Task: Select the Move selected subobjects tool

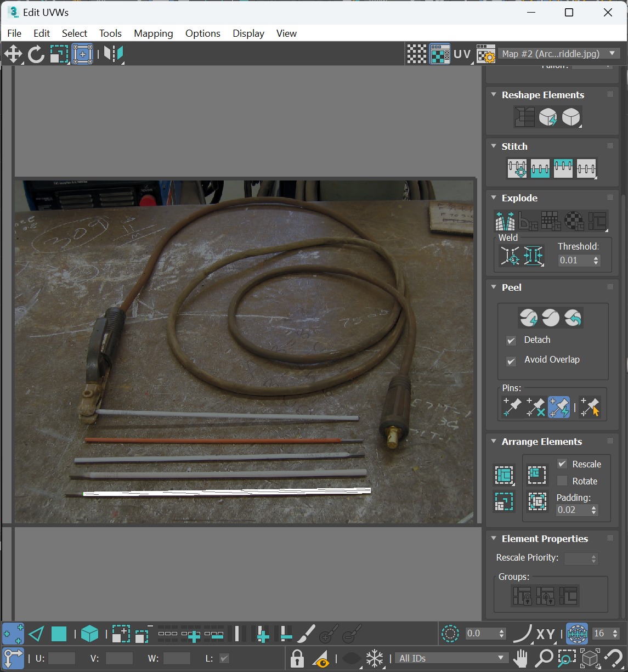Action: point(13,54)
